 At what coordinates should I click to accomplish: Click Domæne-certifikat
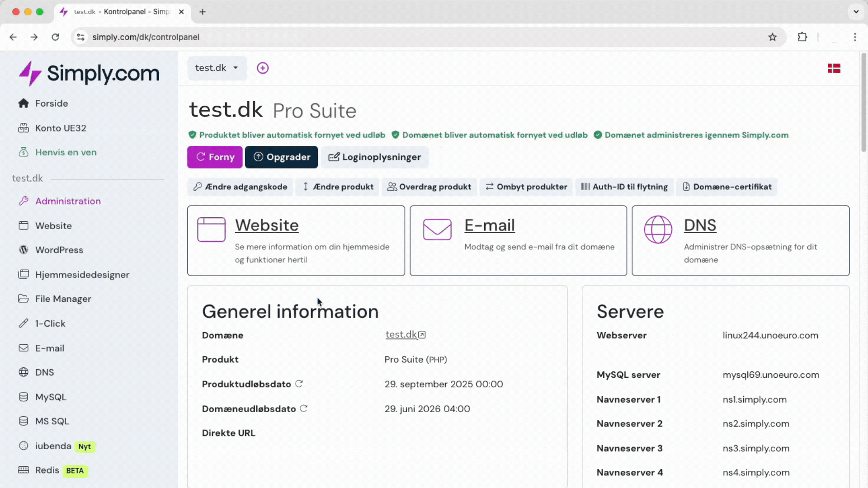[x=726, y=187]
